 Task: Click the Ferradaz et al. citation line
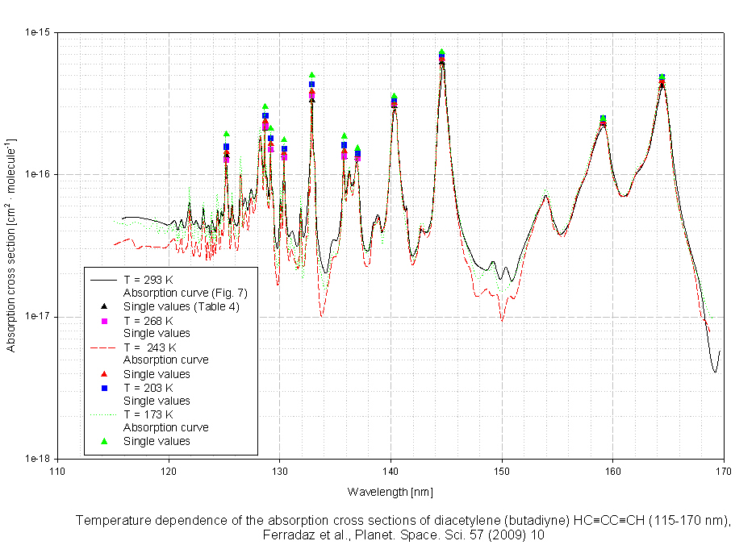pyautogui.click(x=403, y=535)
